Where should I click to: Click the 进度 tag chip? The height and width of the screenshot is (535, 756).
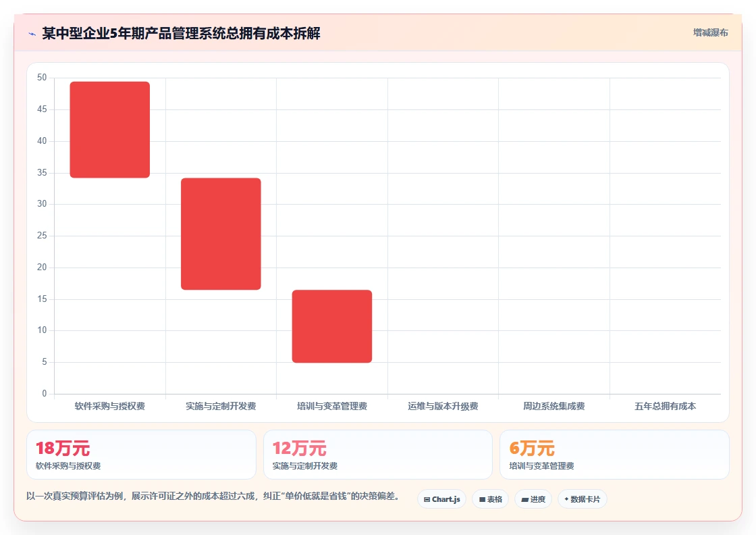coord(533,499)
